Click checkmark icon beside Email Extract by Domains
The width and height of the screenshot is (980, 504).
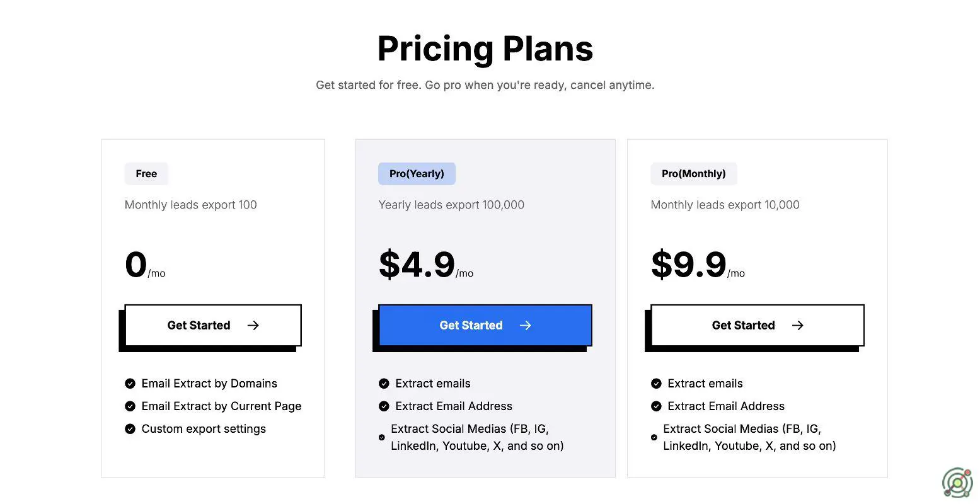point(130,384)
